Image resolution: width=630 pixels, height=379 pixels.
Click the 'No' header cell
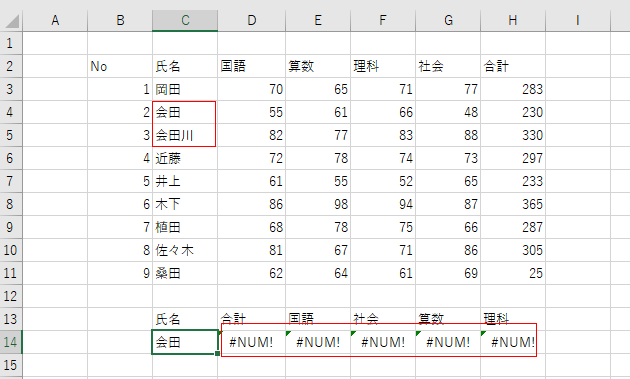coord(120,66)
